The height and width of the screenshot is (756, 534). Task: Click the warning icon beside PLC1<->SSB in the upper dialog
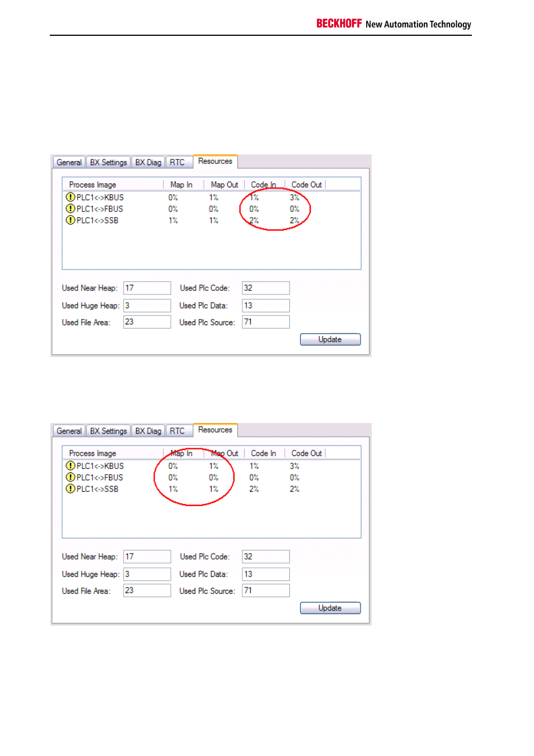pos(71,220)
